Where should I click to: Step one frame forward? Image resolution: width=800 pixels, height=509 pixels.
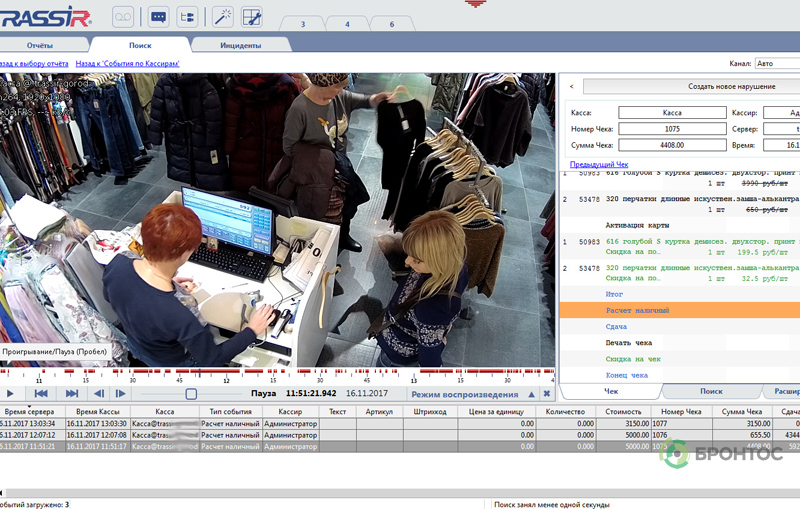(x=121, y=394)
